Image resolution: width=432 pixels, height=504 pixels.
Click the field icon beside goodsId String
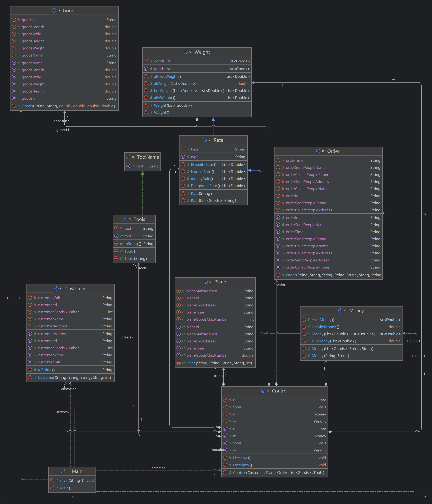[x=14, y=20]
